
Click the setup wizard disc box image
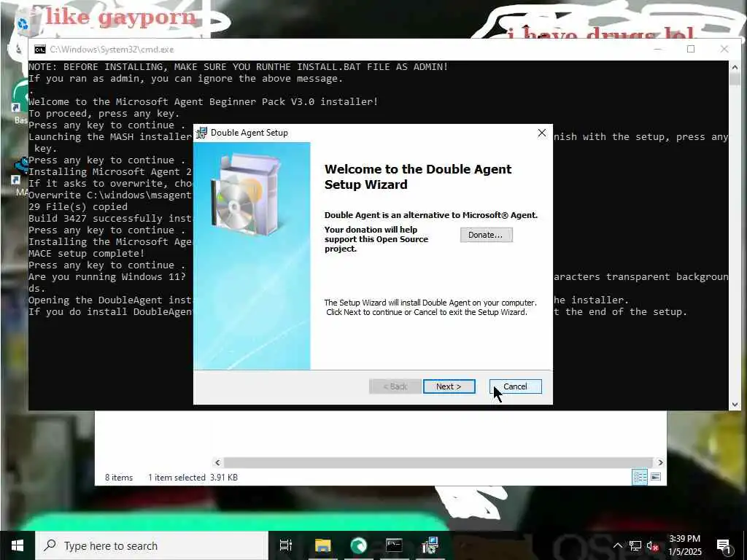pos(246,194)
